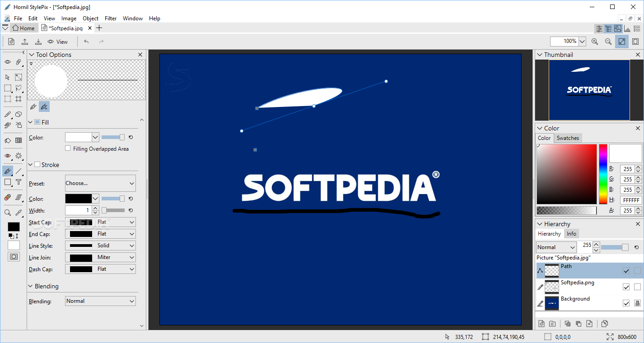Switch to the Swatches tab

pos(568,138)
